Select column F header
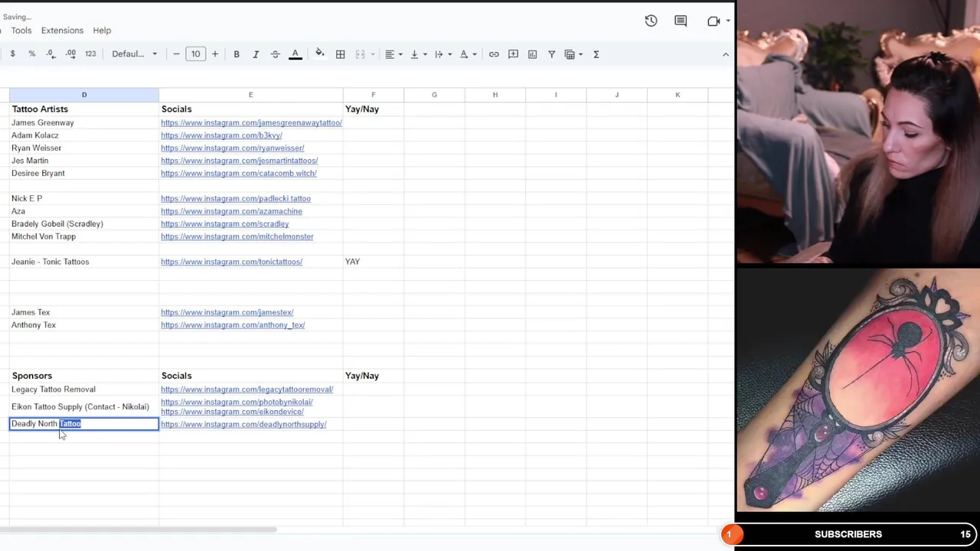980x551 pixels. coord(373,95)
